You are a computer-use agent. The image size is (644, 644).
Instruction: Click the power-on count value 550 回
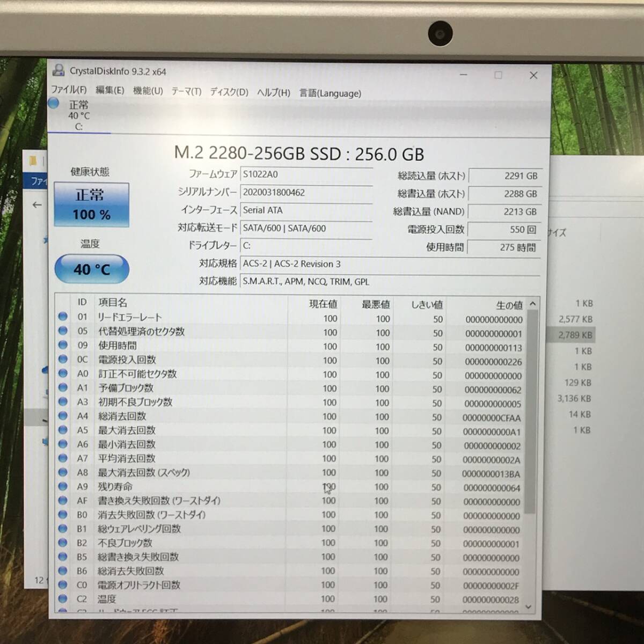504,230
